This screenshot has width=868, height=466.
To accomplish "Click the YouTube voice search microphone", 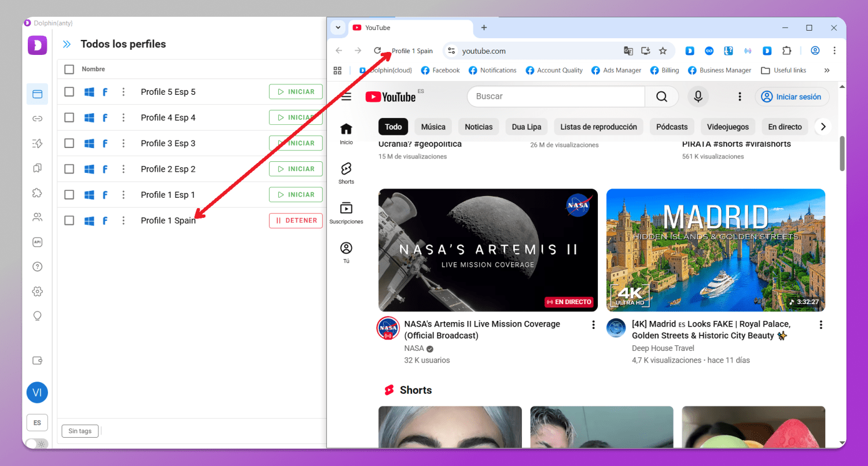I will (x=698, y=97).
